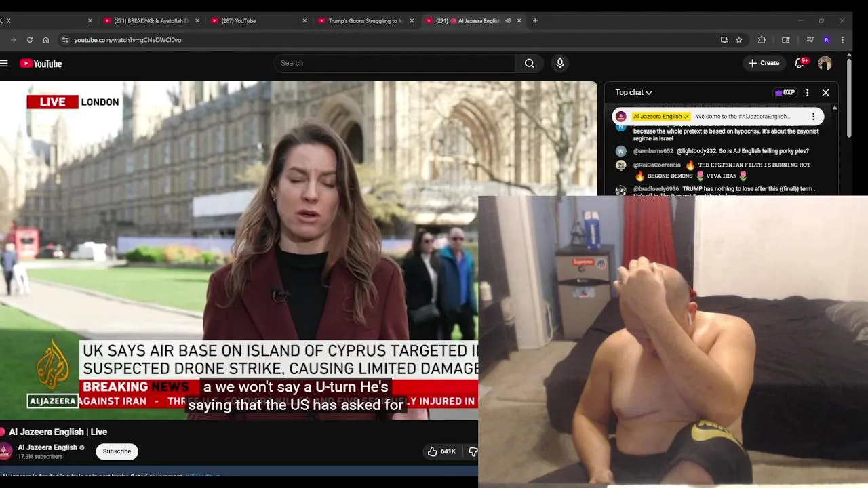The image size is (868, 488).
Task: Open a new browser tab
Action: pyautogui.click(x=535, y=21)
